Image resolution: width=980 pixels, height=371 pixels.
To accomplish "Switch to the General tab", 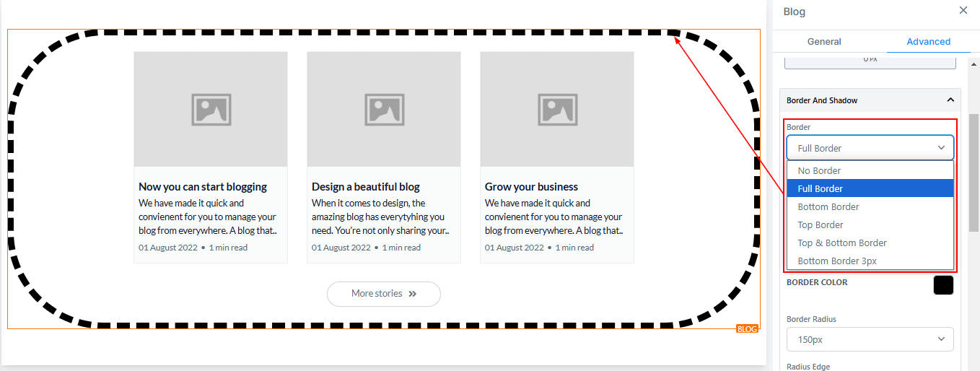I will click(x=824, y=42).
